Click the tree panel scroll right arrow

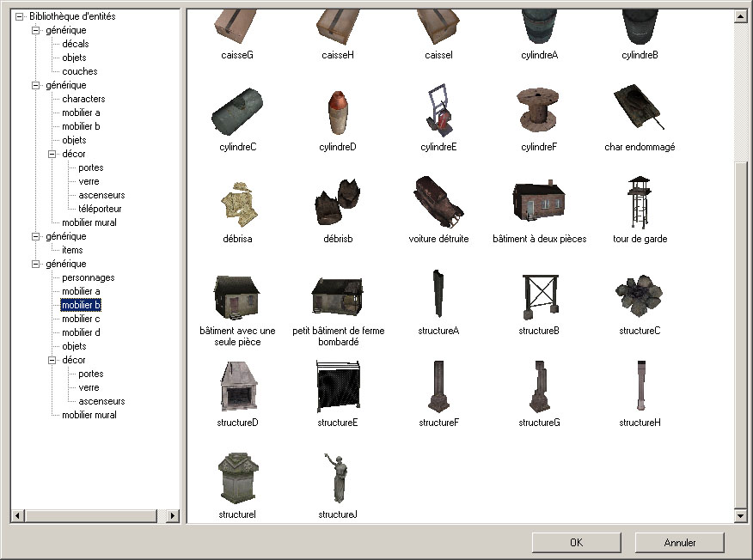point(173,516)
